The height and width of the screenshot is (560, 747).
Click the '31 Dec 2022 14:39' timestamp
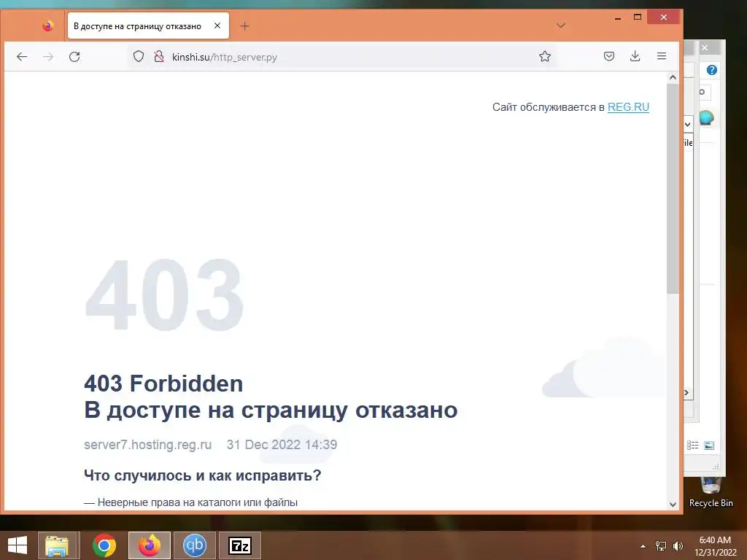click(282, 444)
